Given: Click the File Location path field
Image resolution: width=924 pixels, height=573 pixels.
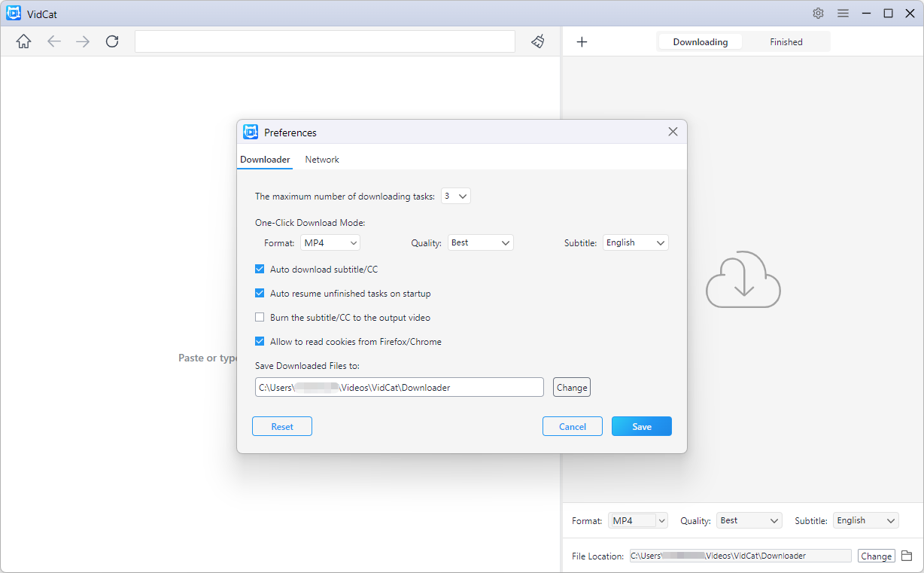Looking at the screenshot, I should 740,556.
